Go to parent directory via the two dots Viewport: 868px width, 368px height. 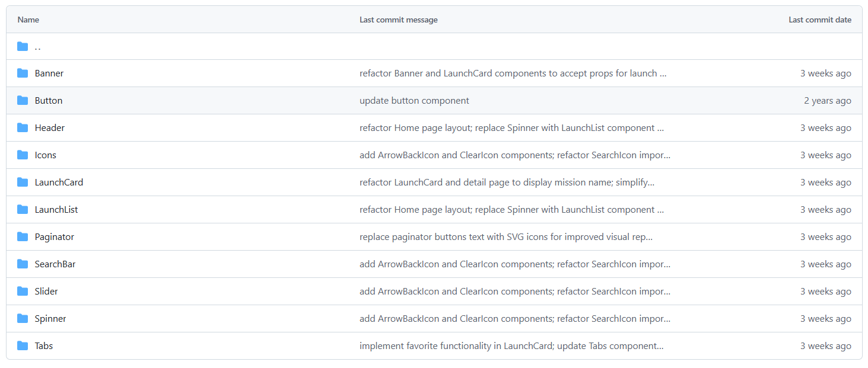pyautogui.click(x=37, y=47)
